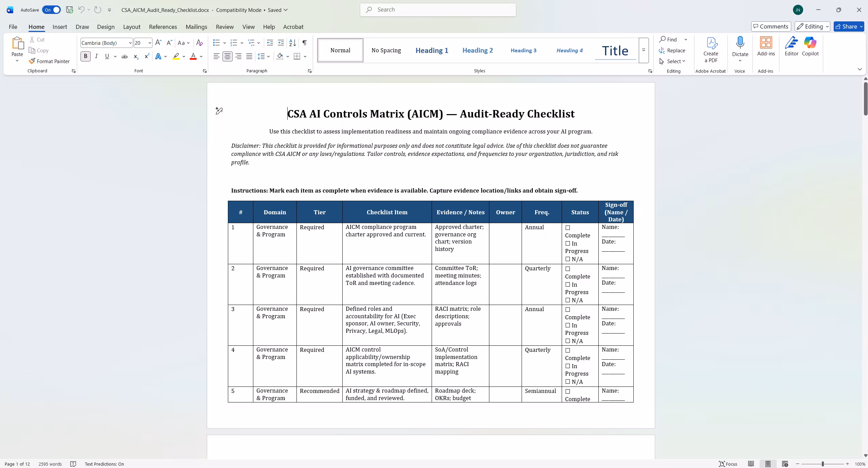868x468 pixels.
Task: Align text to the right
Action: pyautogui.click(x=238, y=56)
